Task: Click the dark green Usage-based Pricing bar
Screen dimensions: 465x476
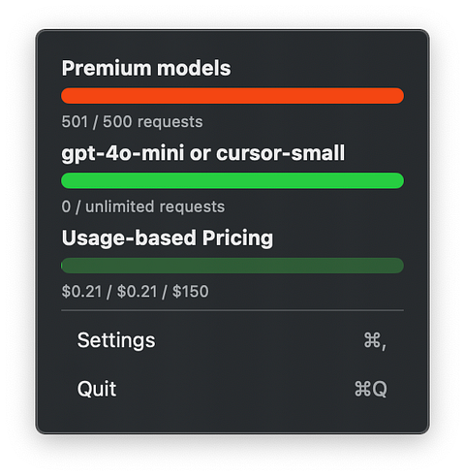Action: (232, 266)
